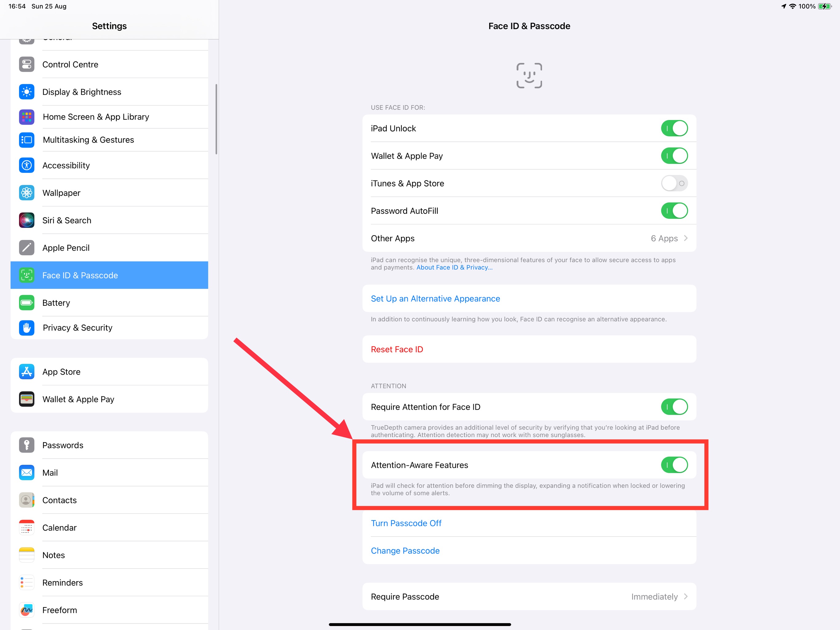Image resolution: width=840 pixels, height=630 pixels.
Task: Tap the Calendar icon
Action: pyautogui.click(x=26, y=527)
